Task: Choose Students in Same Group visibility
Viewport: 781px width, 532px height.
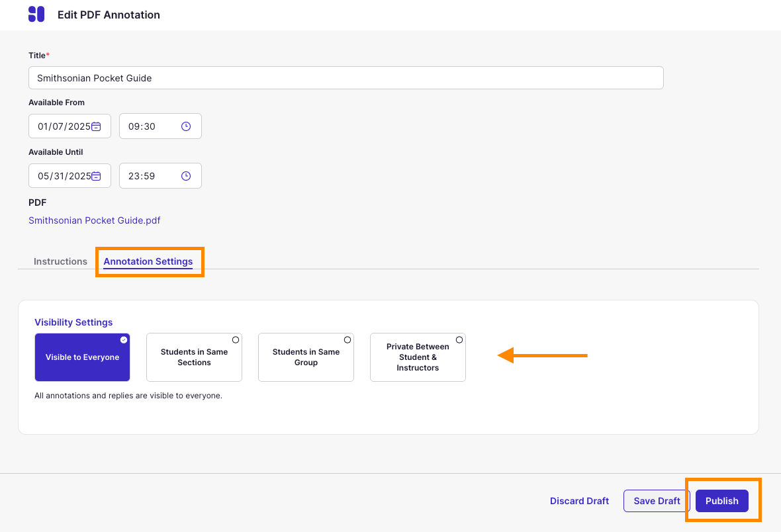Action: pos(306,357)
